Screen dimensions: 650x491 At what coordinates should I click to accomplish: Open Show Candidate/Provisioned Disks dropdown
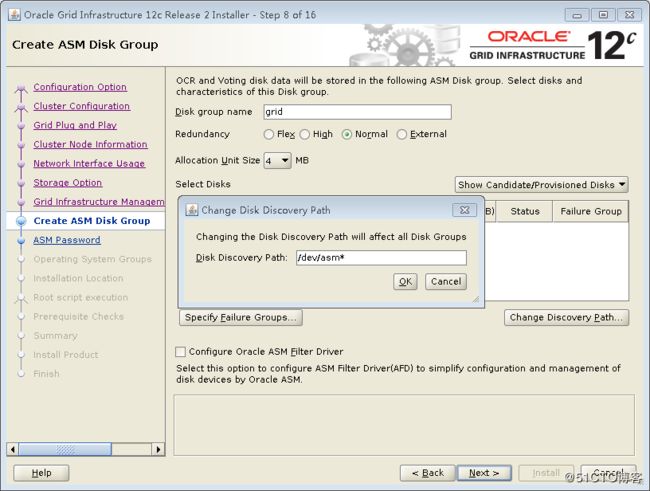tap(541, 185)
